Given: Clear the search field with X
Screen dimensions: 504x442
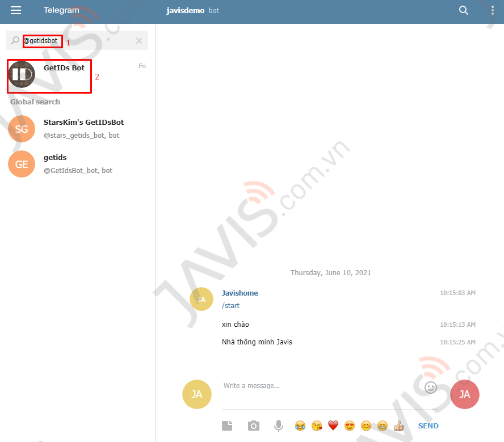Looking at the screenshot, I should pyautogui.click(x=139, y=41).
